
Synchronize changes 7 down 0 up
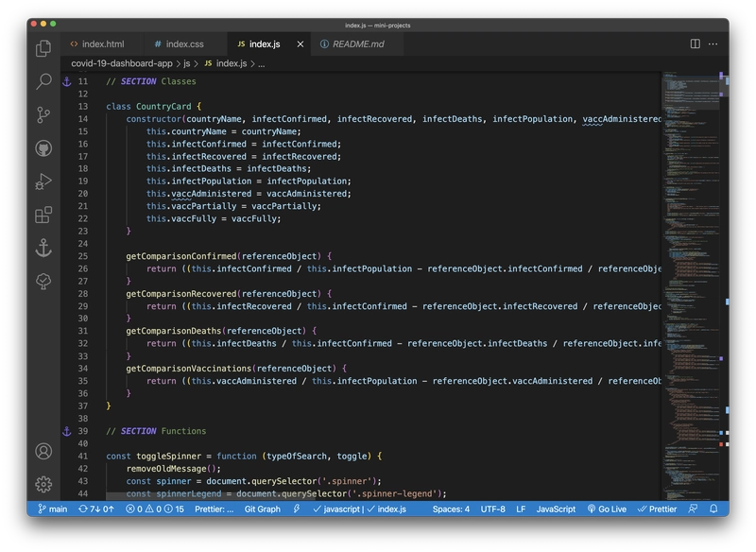pyautogui.click(x=96, y=509)
